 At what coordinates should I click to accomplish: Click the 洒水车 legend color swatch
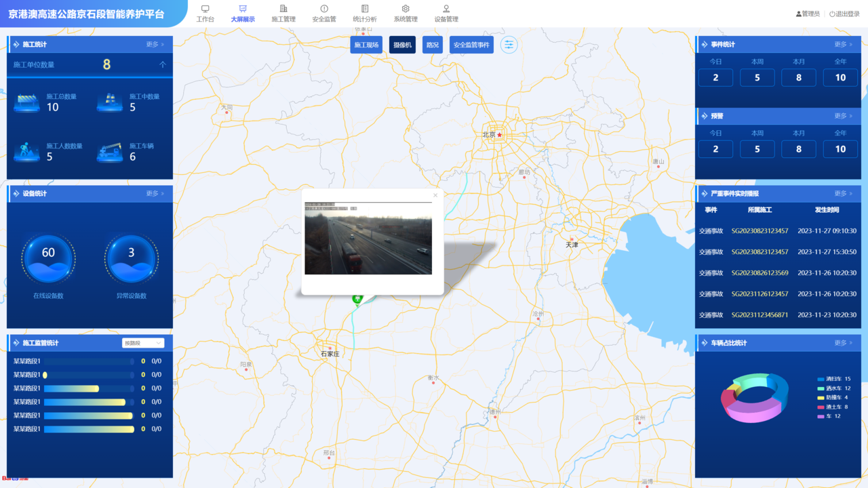pos(821,388)
